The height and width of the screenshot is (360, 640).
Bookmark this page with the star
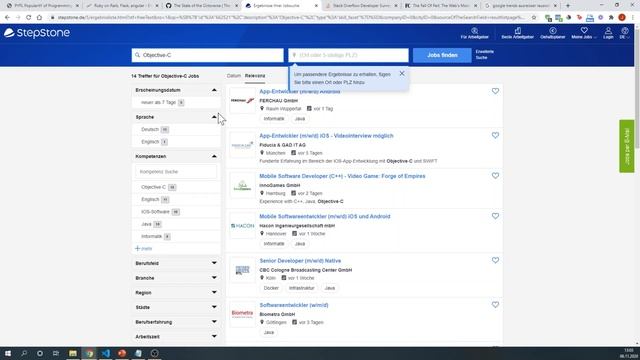pyautogui.click(x=534, y=18)
